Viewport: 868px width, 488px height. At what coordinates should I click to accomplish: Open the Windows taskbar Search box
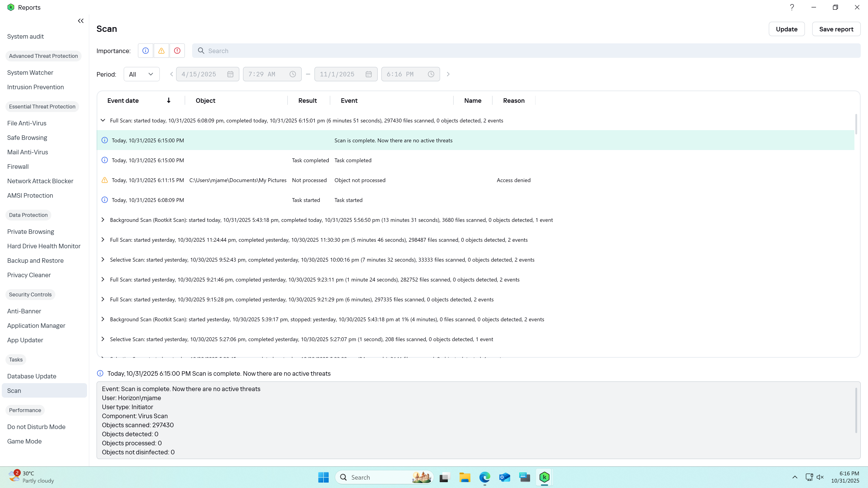pyautogui.click(x=384, y=477)
